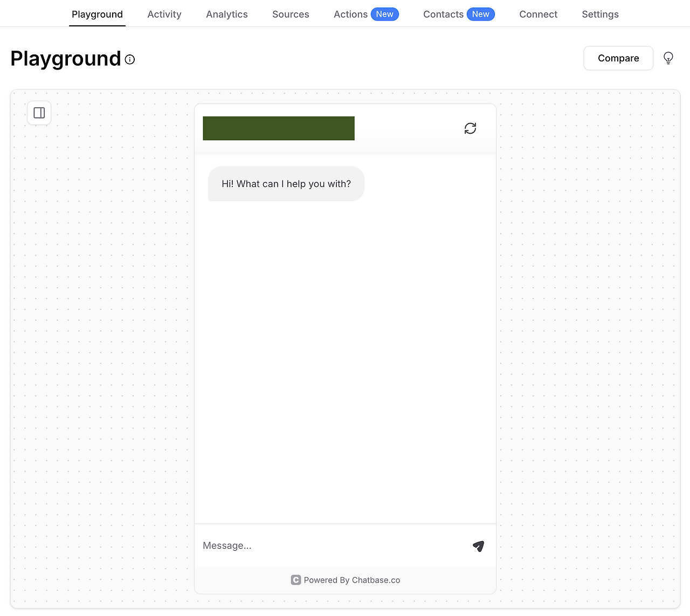
Task: Send message with paper plane icon
Action: point(478,546)
